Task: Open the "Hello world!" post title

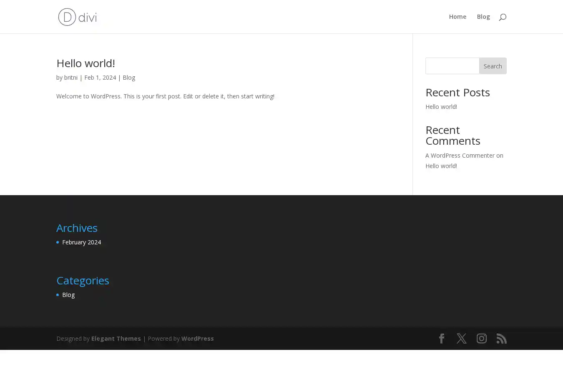Action: click(x=85, y=63)
